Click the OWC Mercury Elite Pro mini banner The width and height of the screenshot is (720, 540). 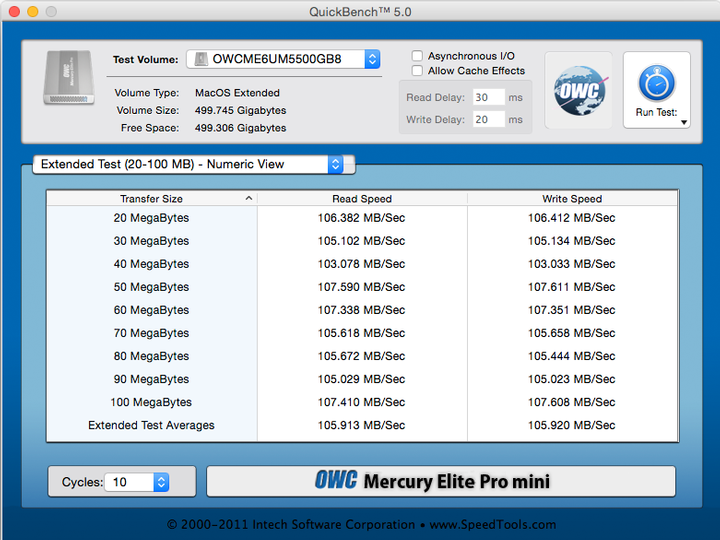tap(440, 481)
